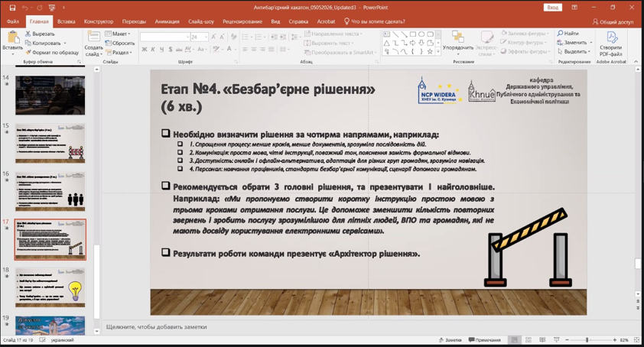This screenshot has width=644, height=347.
Task: Click the Find (Найти) magnifier icon
Action: click(x=560, y=34)
